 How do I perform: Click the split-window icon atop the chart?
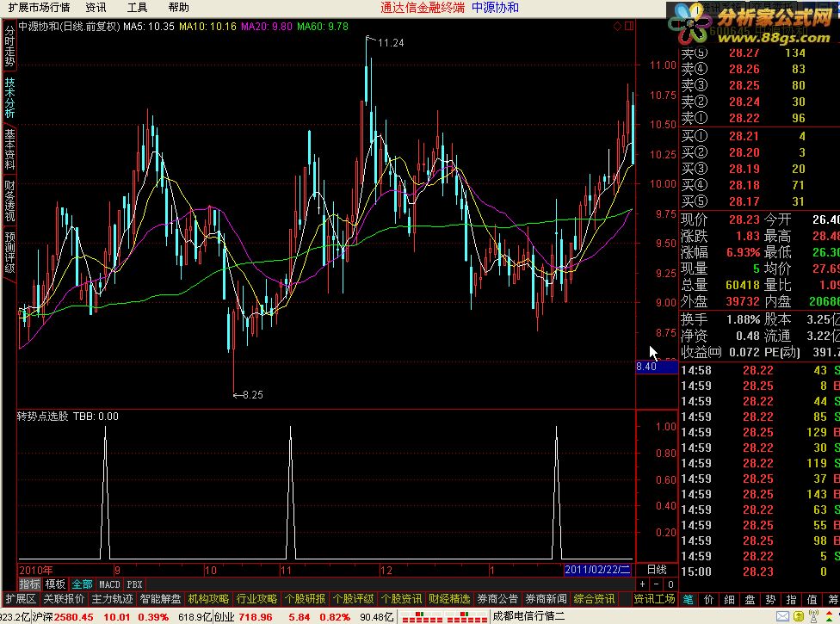(x=629, y=26)
